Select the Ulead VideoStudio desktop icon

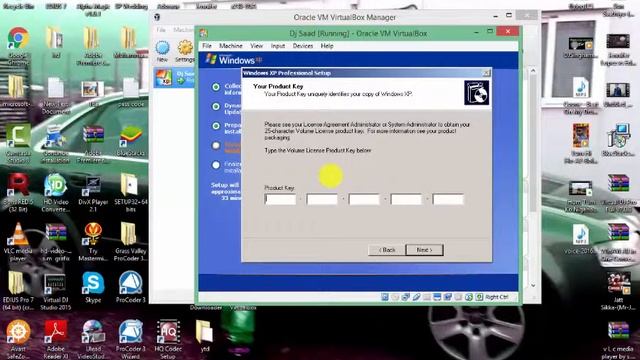(93, 339)
